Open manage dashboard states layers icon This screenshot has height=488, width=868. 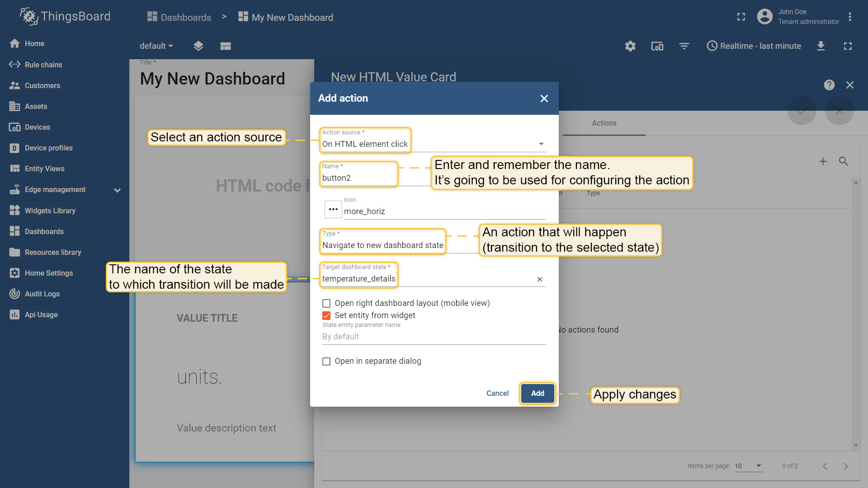click(198, 46)
